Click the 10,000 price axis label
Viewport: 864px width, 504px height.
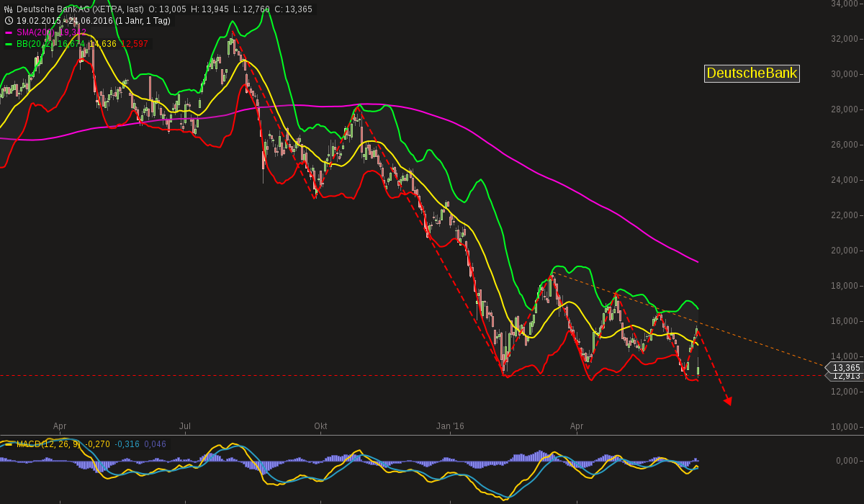[x=845, y=426]
